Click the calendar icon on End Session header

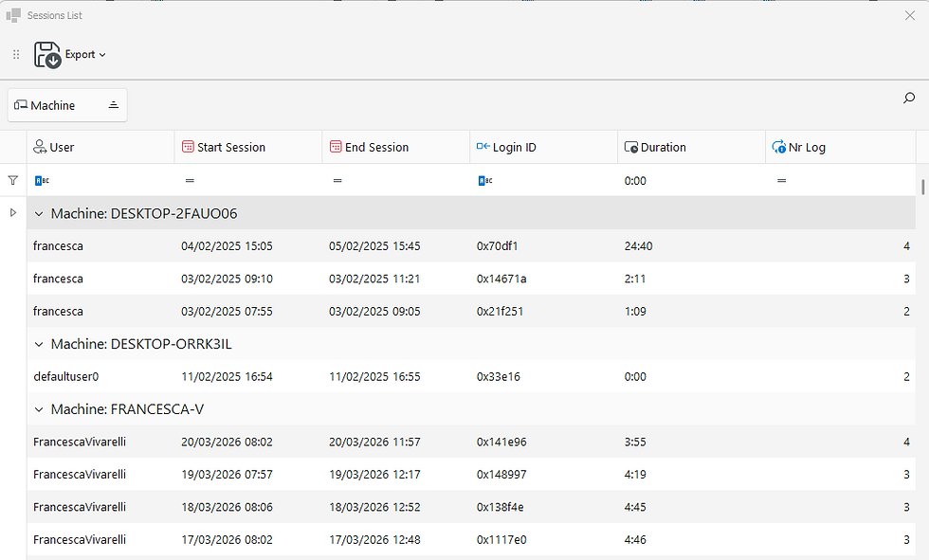pos(335,147)
